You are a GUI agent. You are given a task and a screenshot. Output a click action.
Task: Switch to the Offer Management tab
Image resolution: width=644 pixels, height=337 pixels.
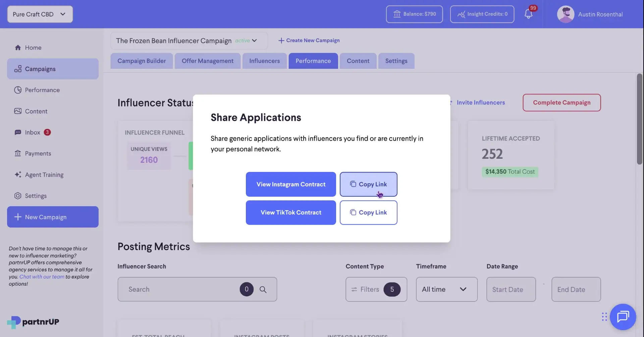coord(207,61)
